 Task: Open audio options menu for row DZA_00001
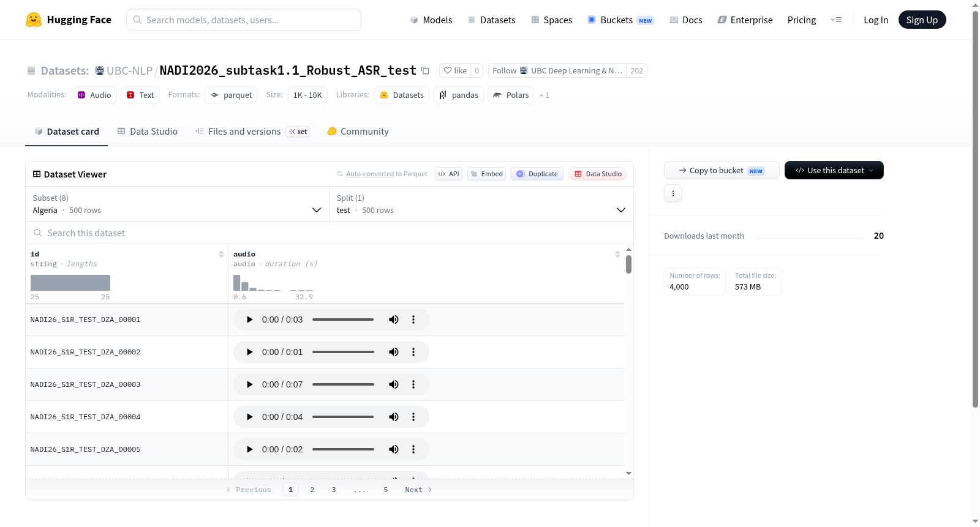click(413, 320)
